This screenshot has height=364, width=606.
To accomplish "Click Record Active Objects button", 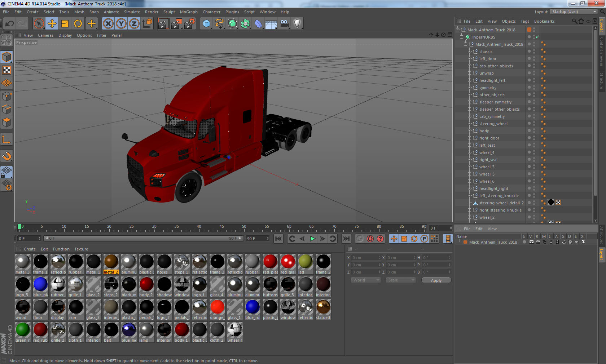I will point(360,239).
